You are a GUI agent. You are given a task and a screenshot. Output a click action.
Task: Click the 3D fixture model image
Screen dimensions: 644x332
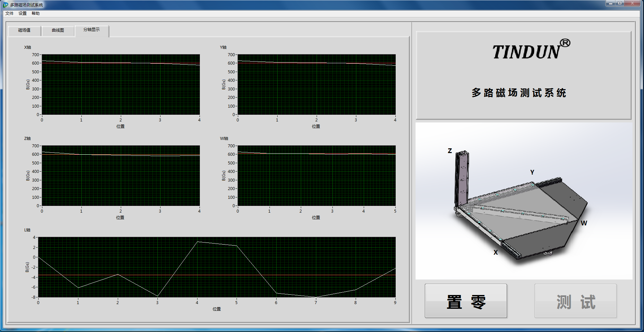point(524,201)
